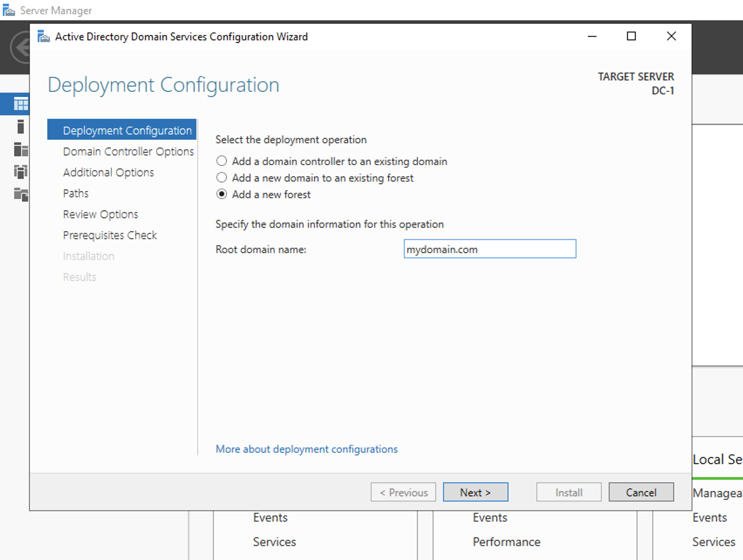743x560 pixels.
Task: Click the 'Root domain name:' label
Action: coord(261,249)
